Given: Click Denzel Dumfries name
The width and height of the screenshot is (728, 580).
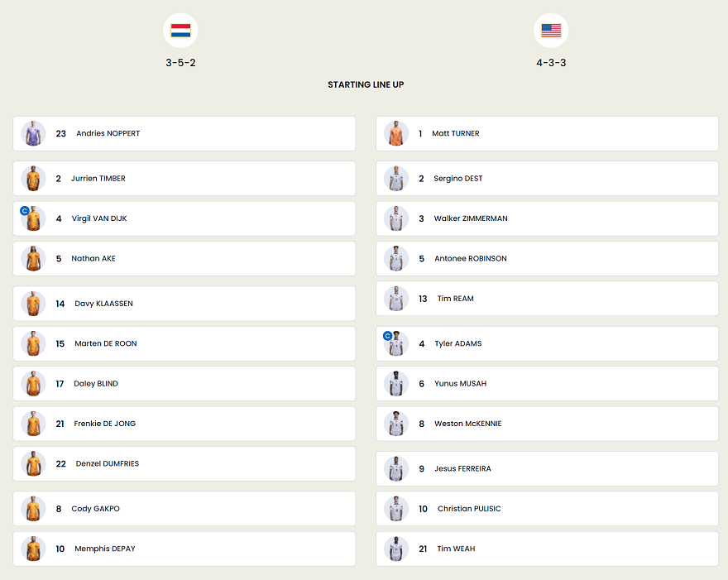Looking at the screenshot, I should [x=107, y=463].
